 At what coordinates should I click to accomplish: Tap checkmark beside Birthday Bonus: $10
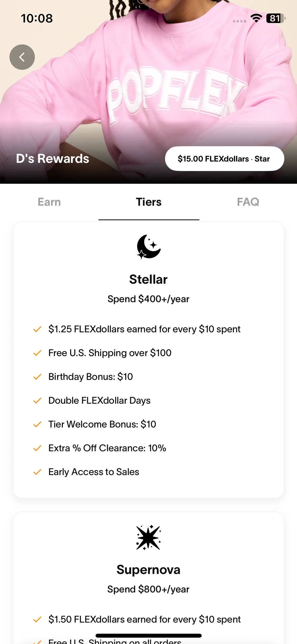click(37, 377)
